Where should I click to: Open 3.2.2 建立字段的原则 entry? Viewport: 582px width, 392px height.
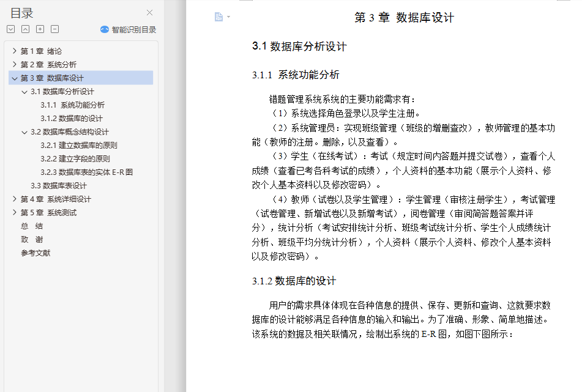[x=75, y=159]
